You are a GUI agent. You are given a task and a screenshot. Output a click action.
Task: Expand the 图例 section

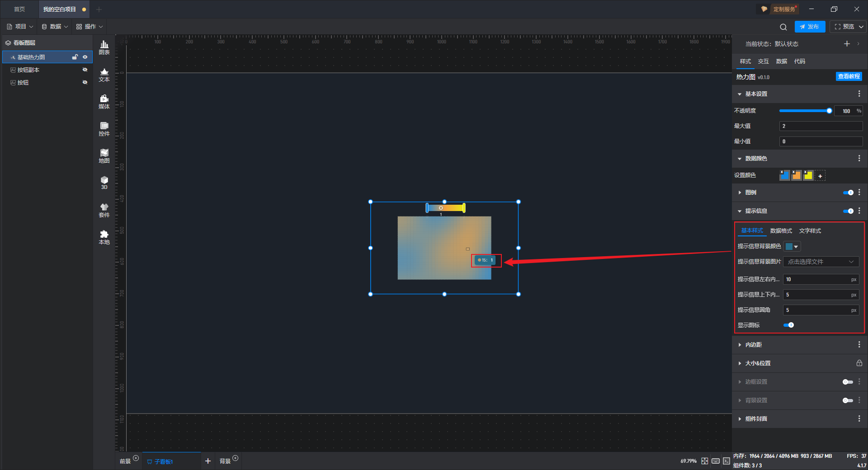coord(740,193)
